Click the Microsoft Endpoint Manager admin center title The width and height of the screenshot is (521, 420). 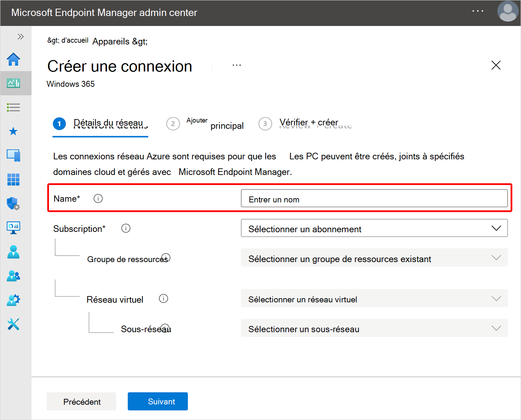tap(104, 12)
